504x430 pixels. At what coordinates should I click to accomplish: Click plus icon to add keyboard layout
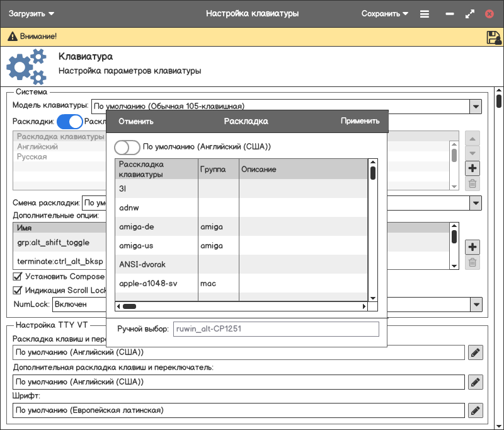[472, 168]
